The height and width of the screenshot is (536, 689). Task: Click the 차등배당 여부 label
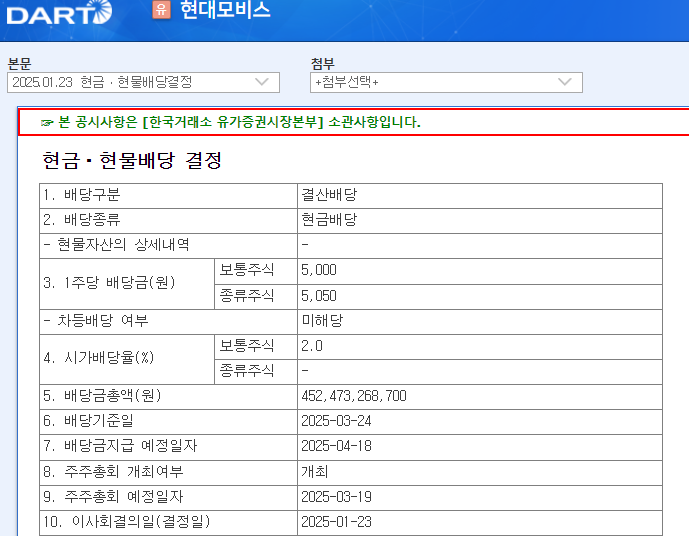pos(96,321)
